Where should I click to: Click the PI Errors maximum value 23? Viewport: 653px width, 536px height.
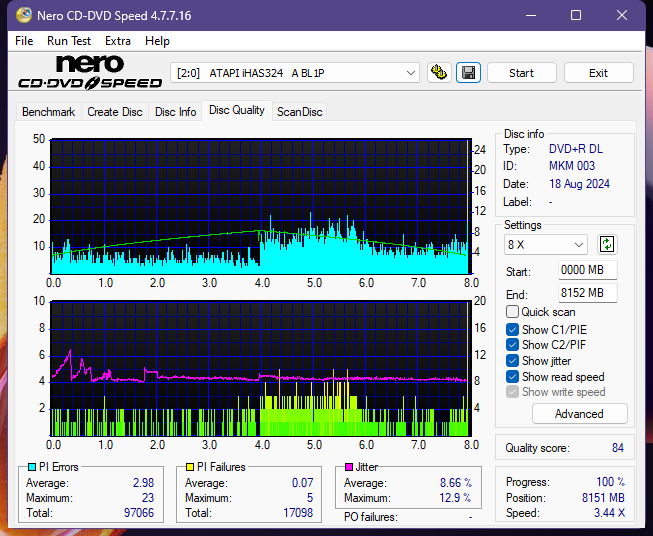148,497
